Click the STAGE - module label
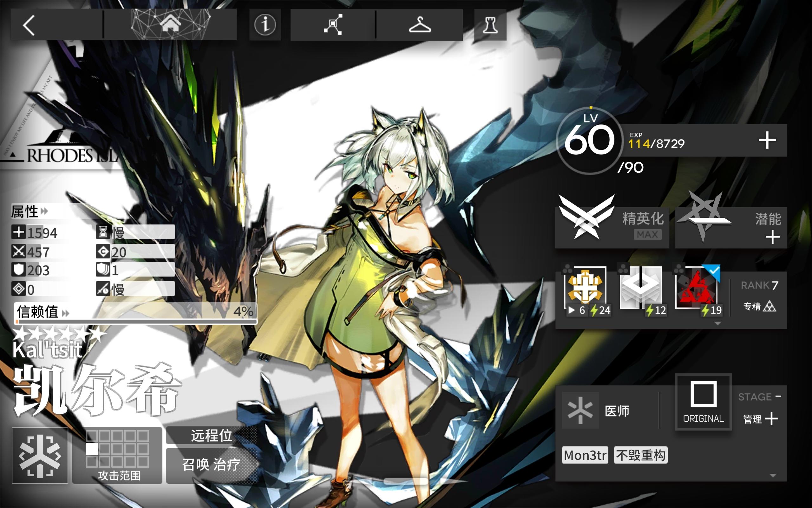 pyautogui.click(x=760, y=397)
